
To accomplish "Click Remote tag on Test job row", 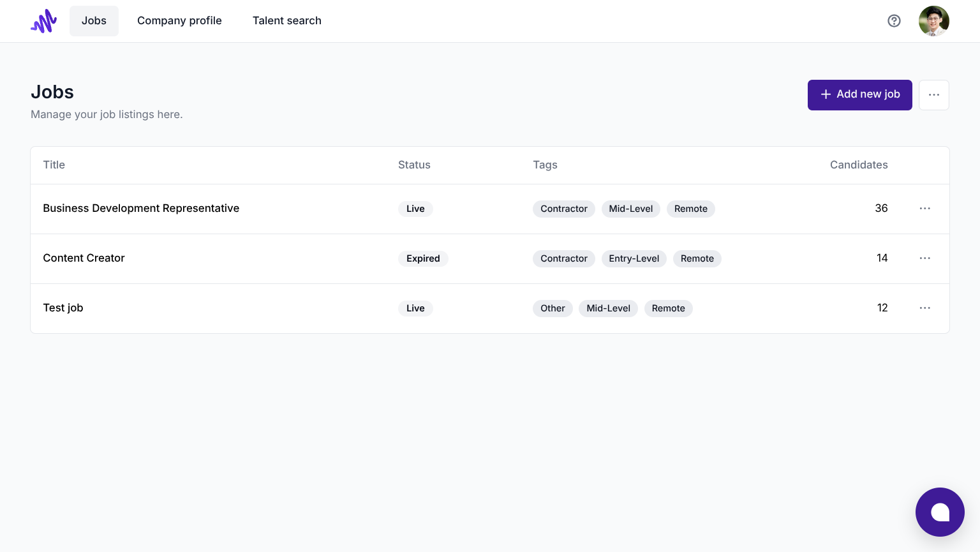I will (x=669, y=308).
